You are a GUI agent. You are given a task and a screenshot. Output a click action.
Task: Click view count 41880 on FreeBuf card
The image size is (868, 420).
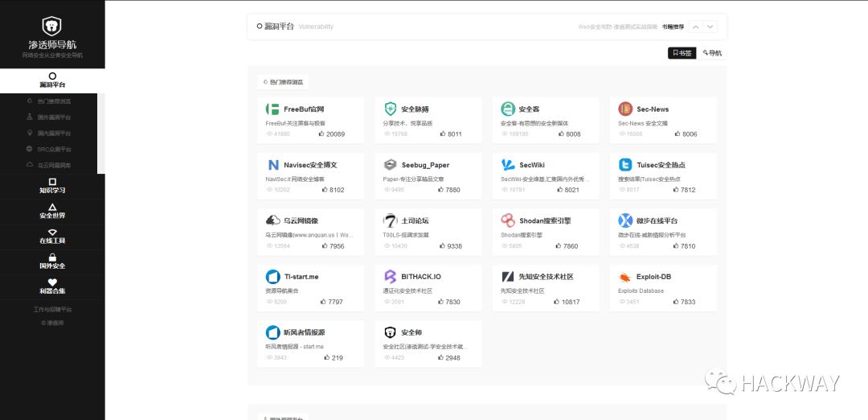[282, 134]
